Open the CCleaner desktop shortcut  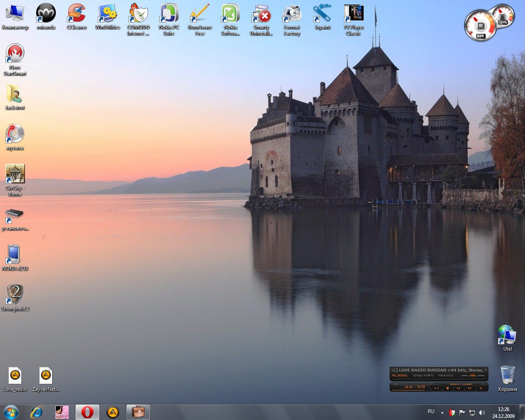pos(76,14)
